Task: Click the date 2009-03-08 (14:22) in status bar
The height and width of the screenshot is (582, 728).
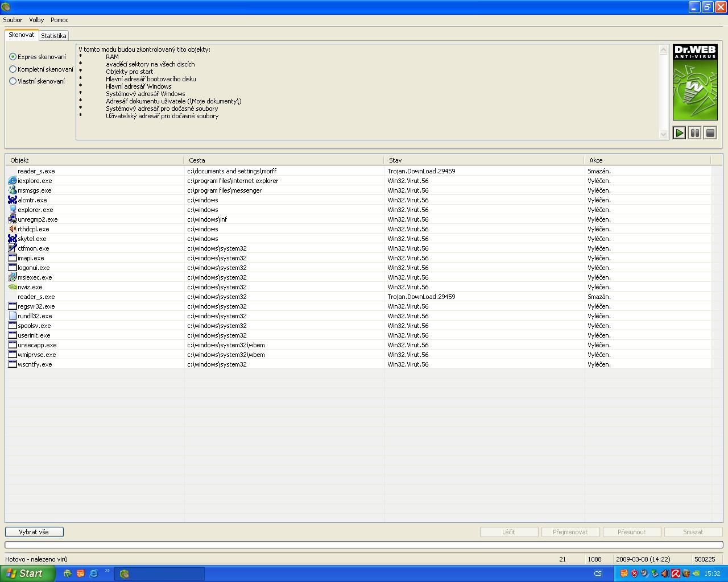Action: 643,559
